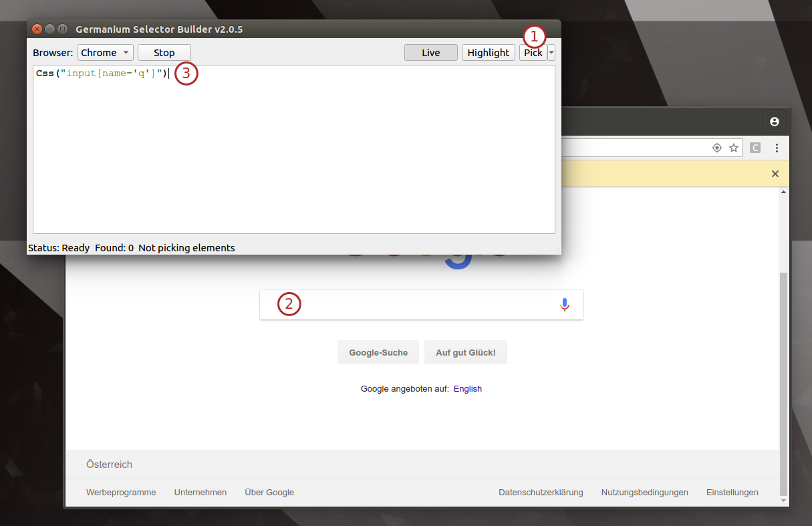812x526 pixels.
Task: Open the Werbeprogramme footer link
Action: [x=121, y=493]
